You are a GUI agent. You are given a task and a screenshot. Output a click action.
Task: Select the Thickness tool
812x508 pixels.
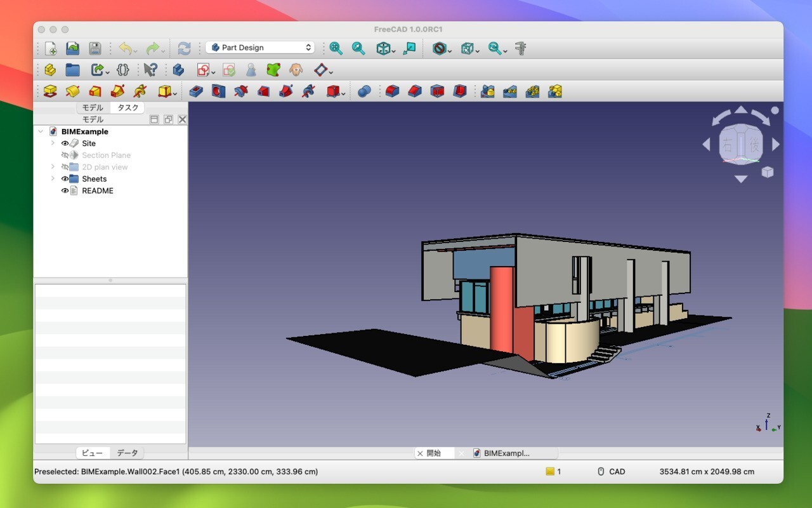tap(460, 91)
